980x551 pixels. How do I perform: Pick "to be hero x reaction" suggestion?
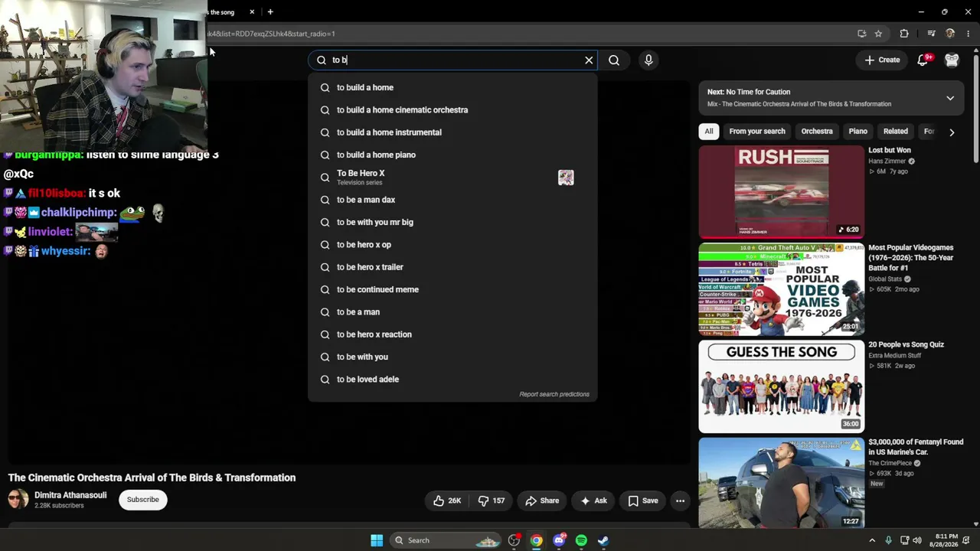click(452, 334)
